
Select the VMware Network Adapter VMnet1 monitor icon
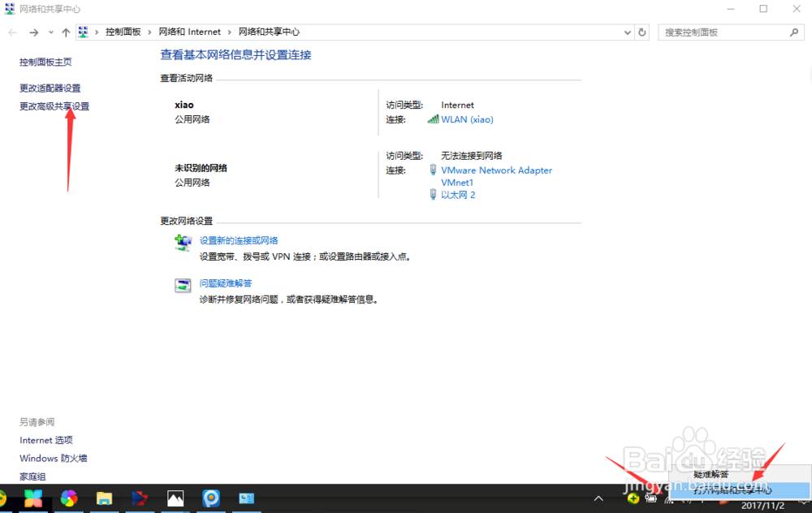point(432,170)
